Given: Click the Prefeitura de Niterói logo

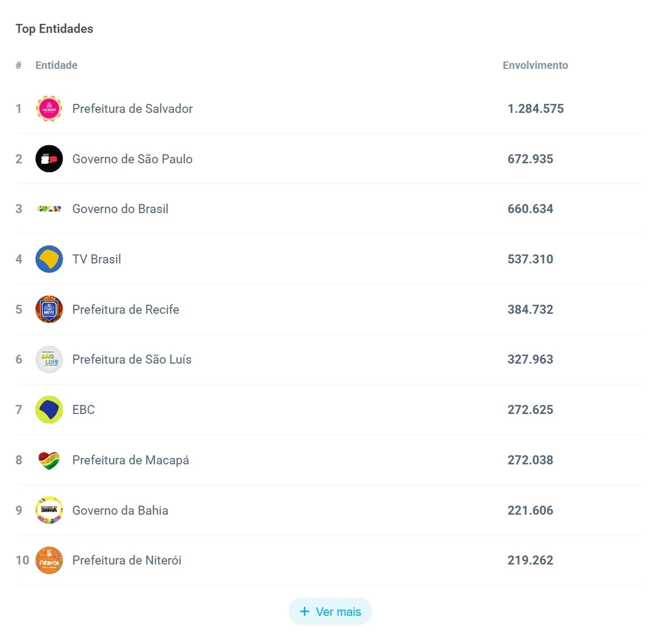Looking at the screenshot, I should 49,560.
